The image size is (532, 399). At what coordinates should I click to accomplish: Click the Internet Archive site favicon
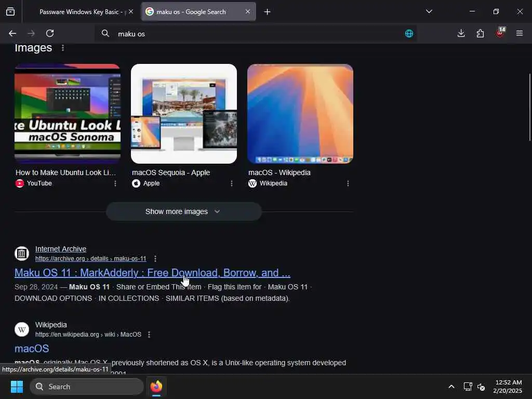[22, 254]
